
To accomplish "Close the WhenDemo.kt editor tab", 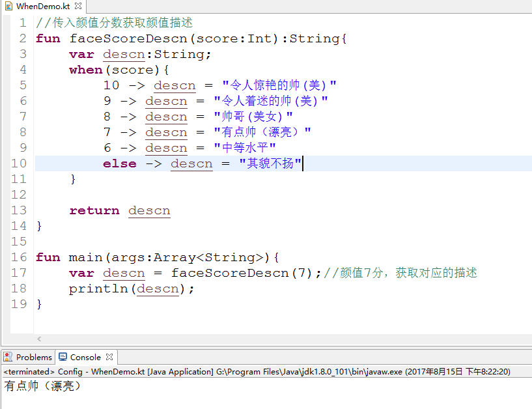I will coord(78,6).
